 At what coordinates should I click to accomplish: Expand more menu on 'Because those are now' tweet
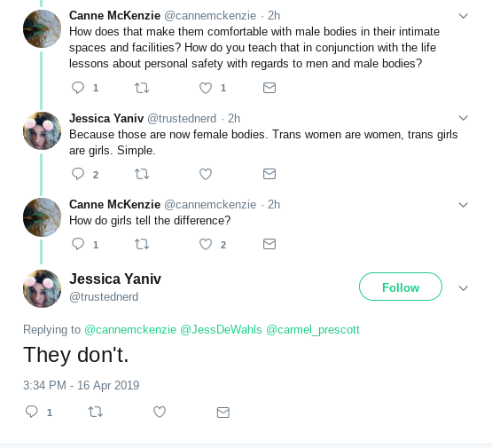click(x=463, y=118)
